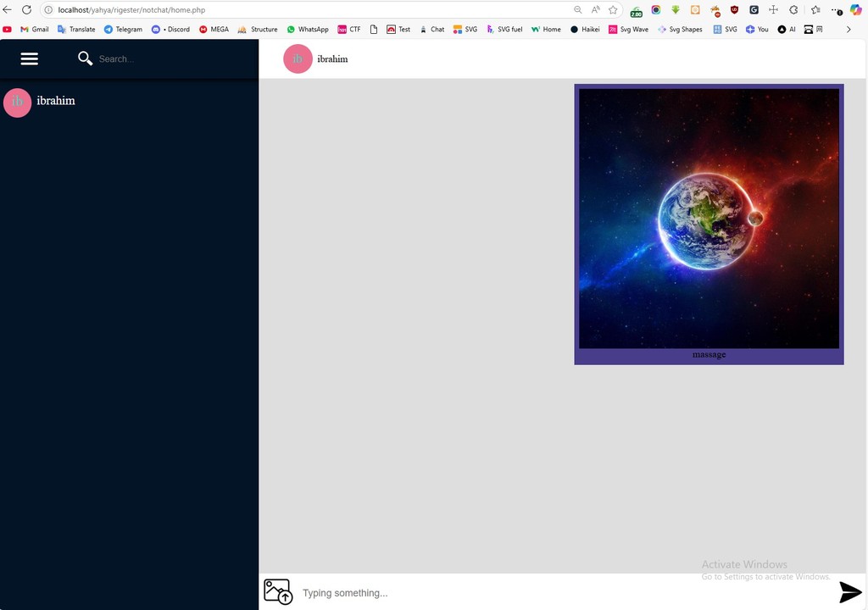Click the uBlock red shield extension icon
Viewport: 868px width, 610px height.
pyautogui.click(x=735, y=10)
